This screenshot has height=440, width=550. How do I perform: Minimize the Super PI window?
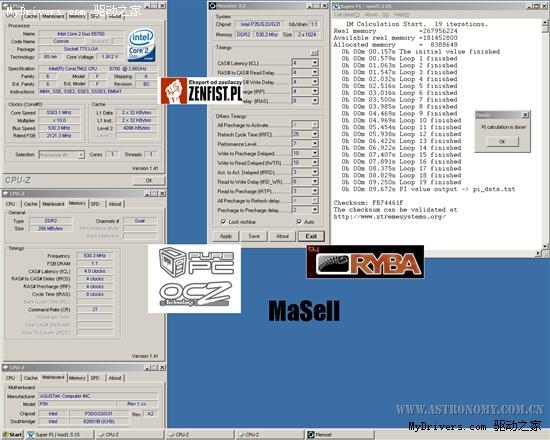click(530, 6)
